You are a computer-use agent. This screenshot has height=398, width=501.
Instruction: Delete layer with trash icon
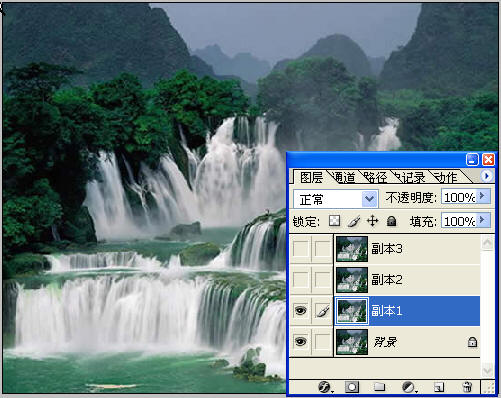point(467,387)
